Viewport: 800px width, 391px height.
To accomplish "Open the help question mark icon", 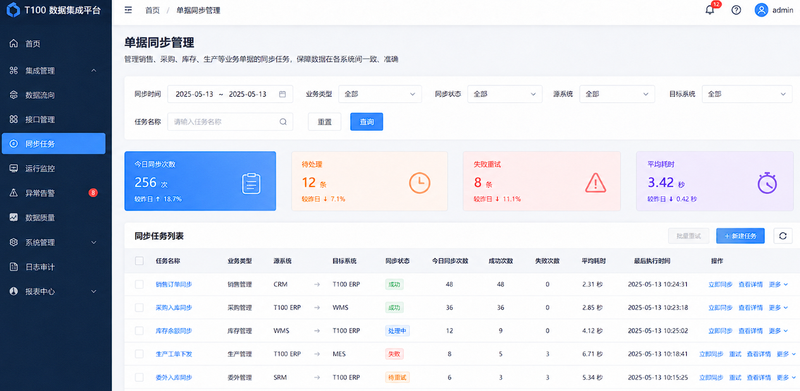I will pos(736,10).
